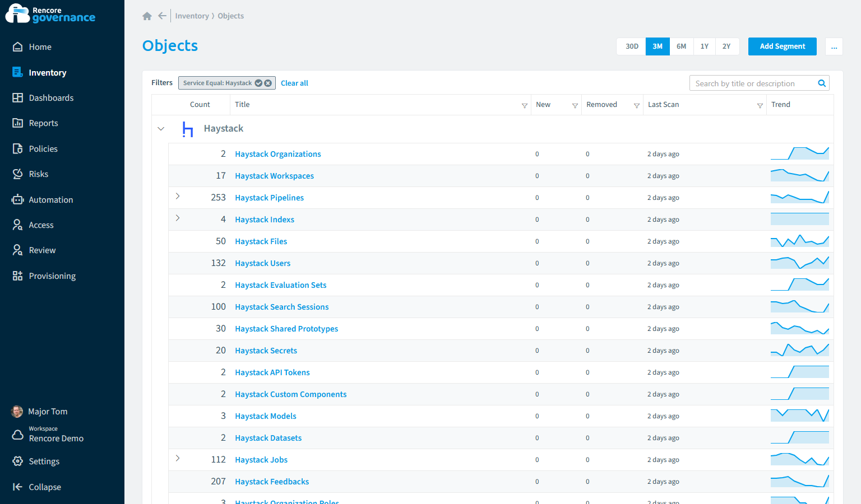Open the Provisioning sidebar icon
Image resolution: width=861 pixels, height=504 pixels.
18,276
